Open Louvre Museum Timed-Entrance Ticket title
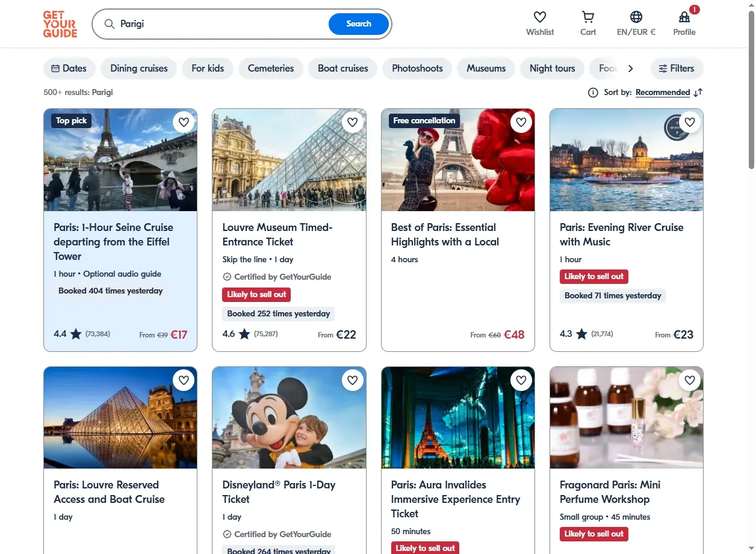The width and height of the screenshot is (756, 554). (277, 235)
